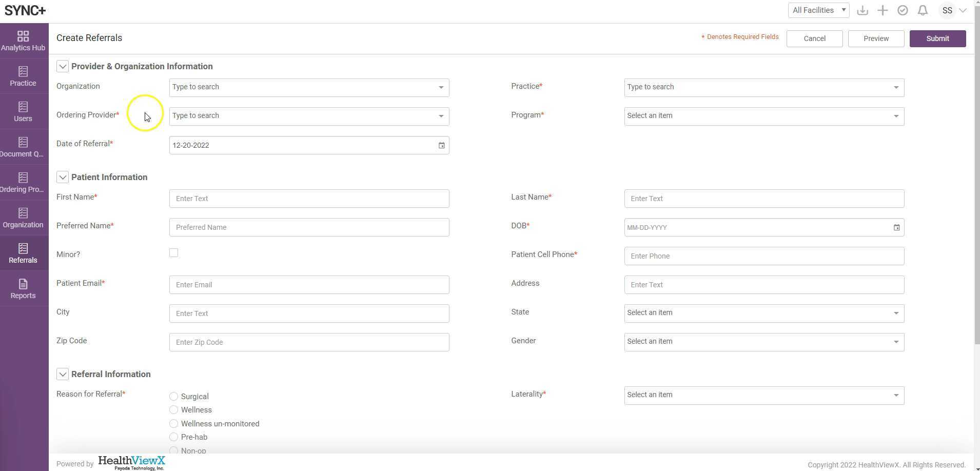980x471 pixels.
Task: Click the download icon in top bar
Action: point(863,11)
